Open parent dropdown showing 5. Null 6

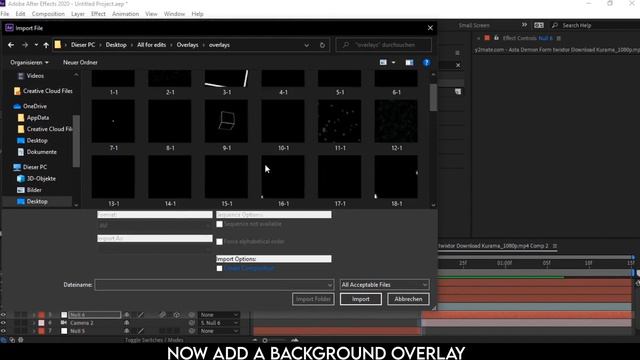click(x=219, y=323)
